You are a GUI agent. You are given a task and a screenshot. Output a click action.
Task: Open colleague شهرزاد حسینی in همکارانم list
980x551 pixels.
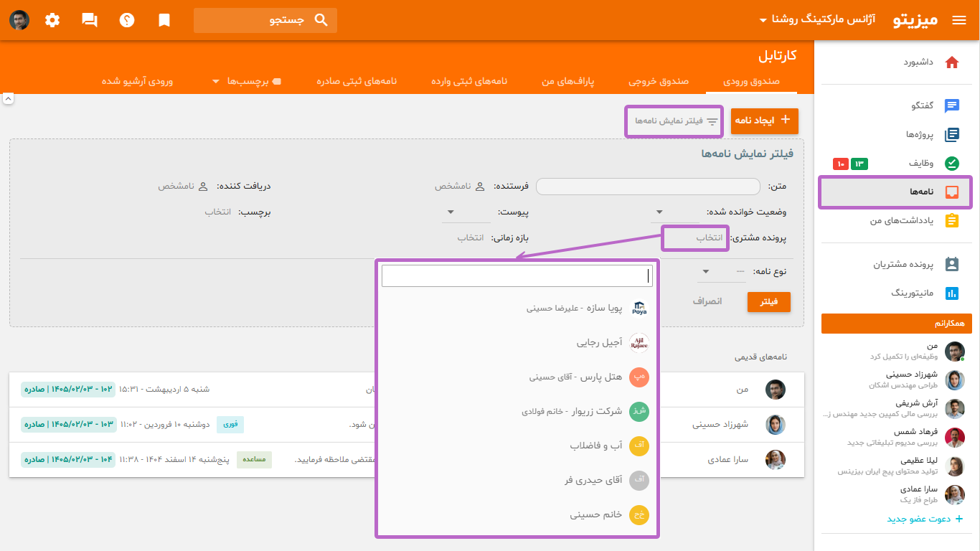click(x=897, y=380)
